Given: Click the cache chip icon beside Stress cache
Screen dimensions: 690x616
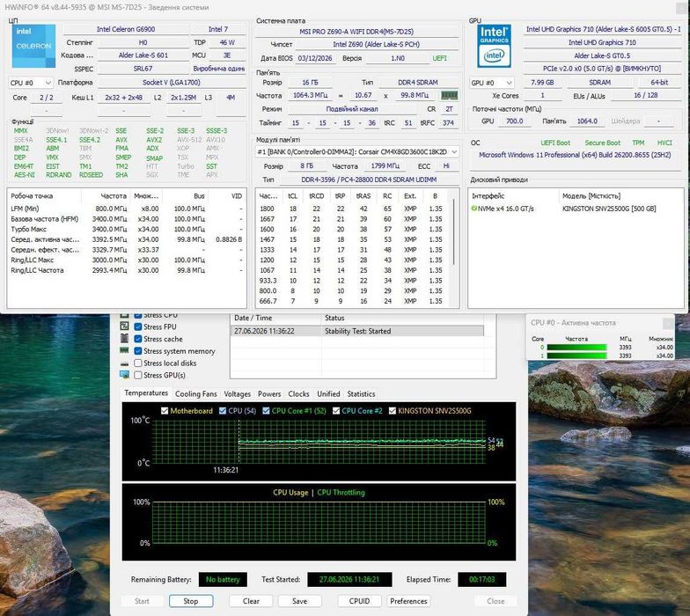Looking at the screenshot, I should (125, 339).
